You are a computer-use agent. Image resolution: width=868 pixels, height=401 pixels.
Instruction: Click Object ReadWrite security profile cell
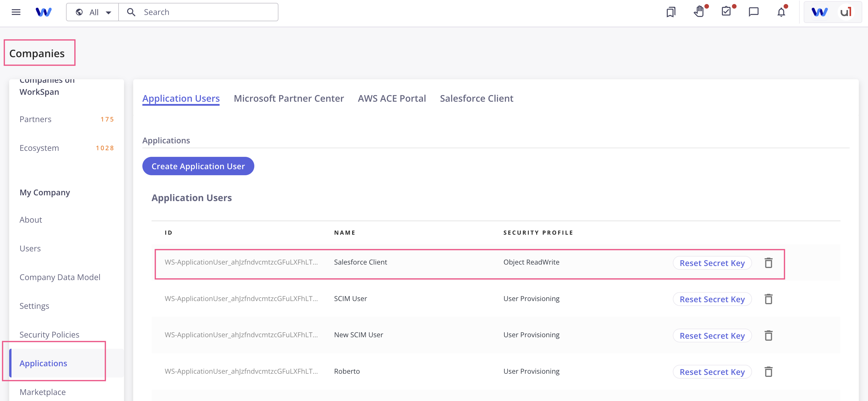[x=531, y=262]
